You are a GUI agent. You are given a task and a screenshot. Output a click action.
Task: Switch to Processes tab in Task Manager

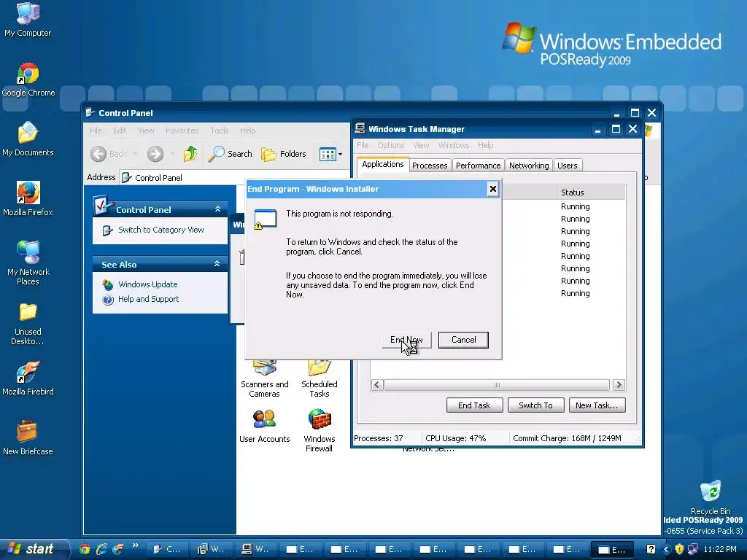(x=430, y=166)
